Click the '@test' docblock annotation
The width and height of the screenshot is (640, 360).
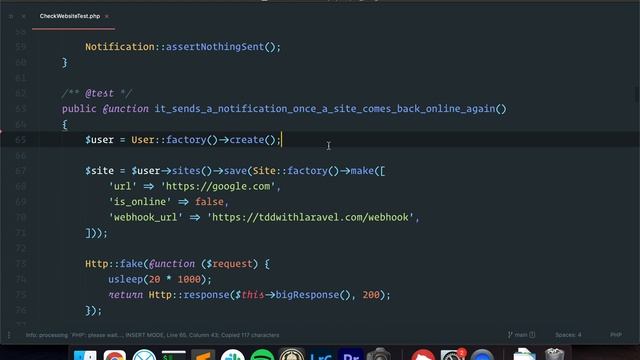(100, 93)
